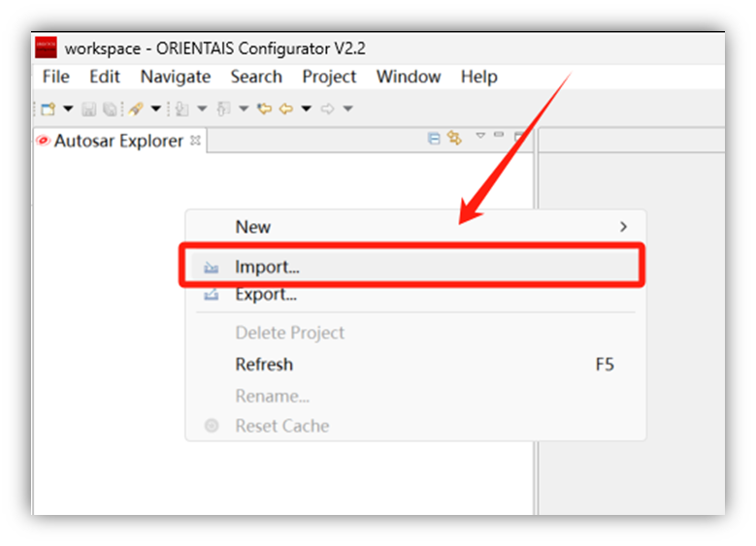Open the Forward history dropdown arrow
756x546 pixels.
pos(347,109)
